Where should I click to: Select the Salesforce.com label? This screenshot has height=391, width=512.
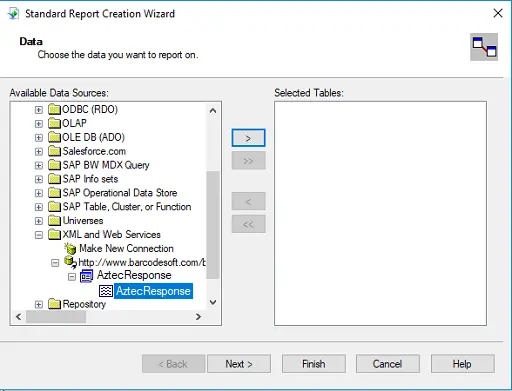[x=94, y=151]
